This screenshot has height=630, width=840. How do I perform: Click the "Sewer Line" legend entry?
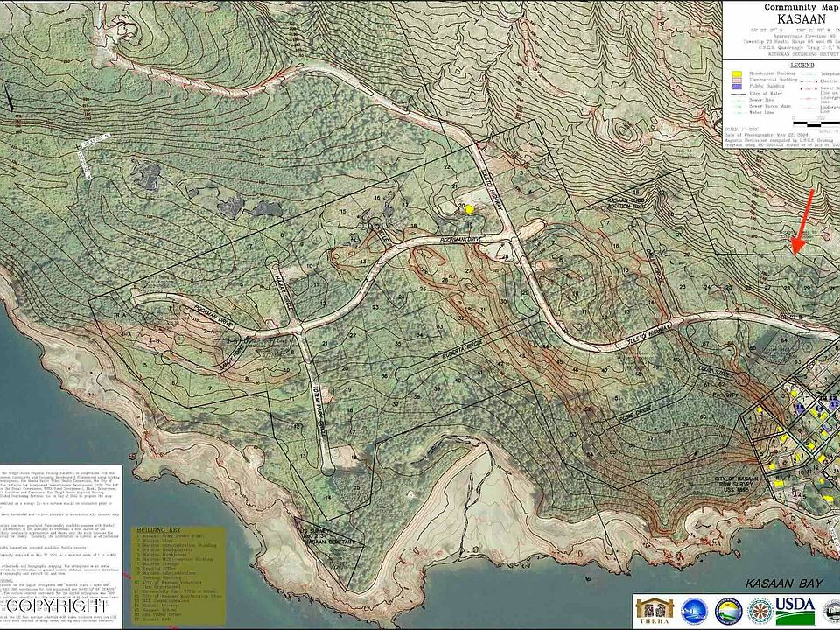760,100
